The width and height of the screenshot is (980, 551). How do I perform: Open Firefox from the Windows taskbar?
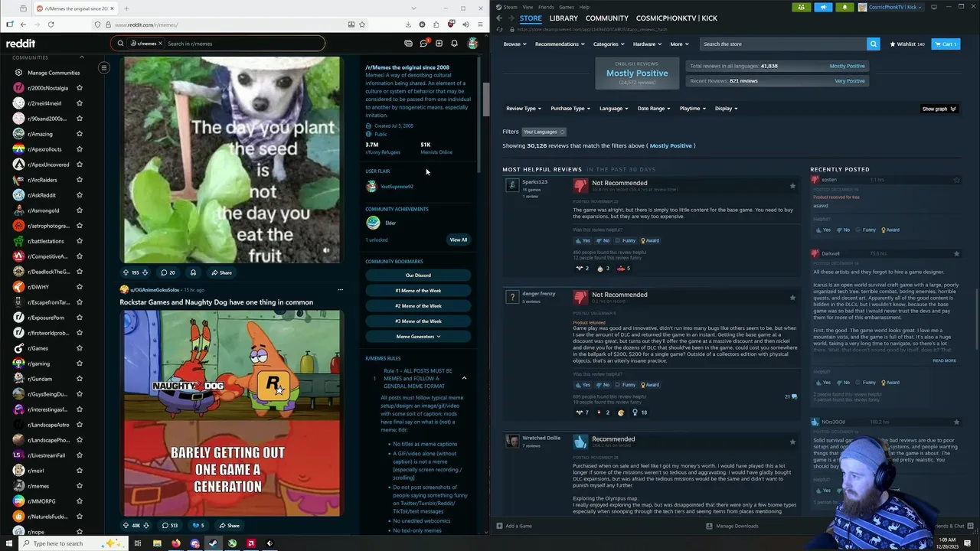tap(175, 543)
